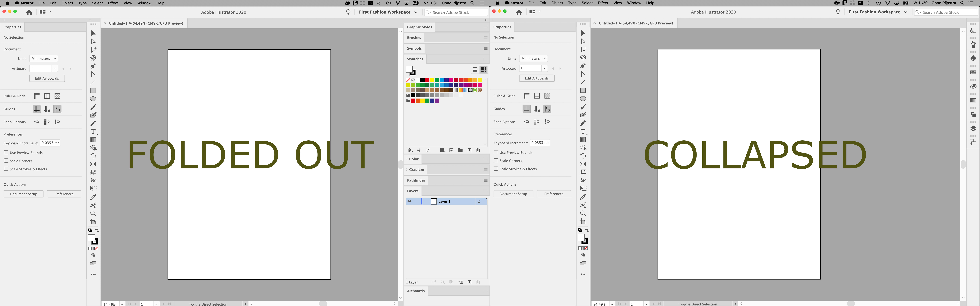
Task: Select the Eyedropper tool in left window toolbar
Action: pyautogui.click(x=93, y=197)
